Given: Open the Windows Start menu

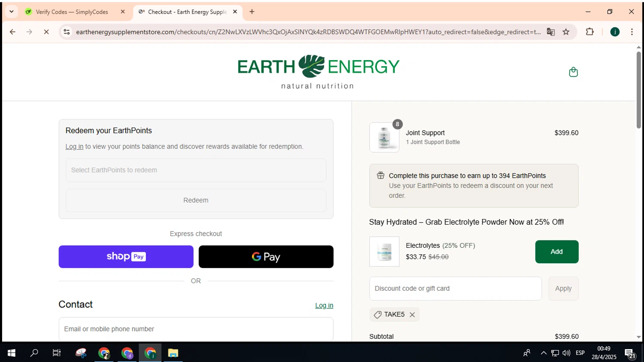Looking at the screenshot, I should point(12,353).
